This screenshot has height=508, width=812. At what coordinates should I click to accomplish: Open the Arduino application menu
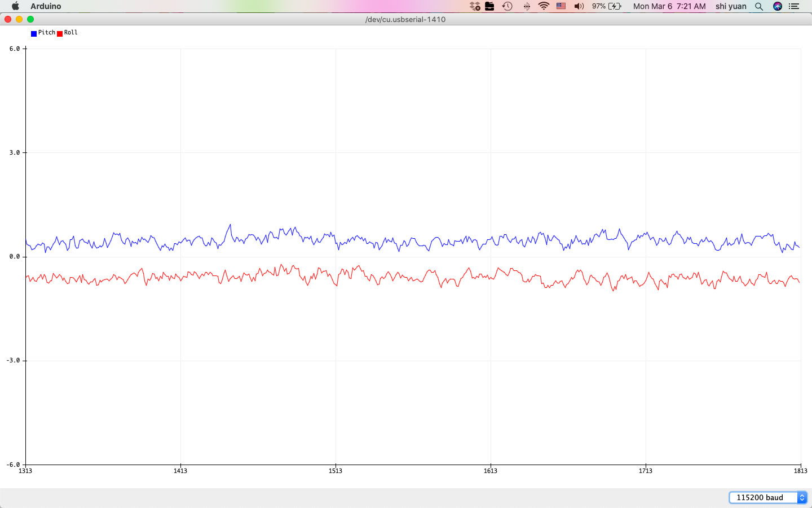pos(46,6)
